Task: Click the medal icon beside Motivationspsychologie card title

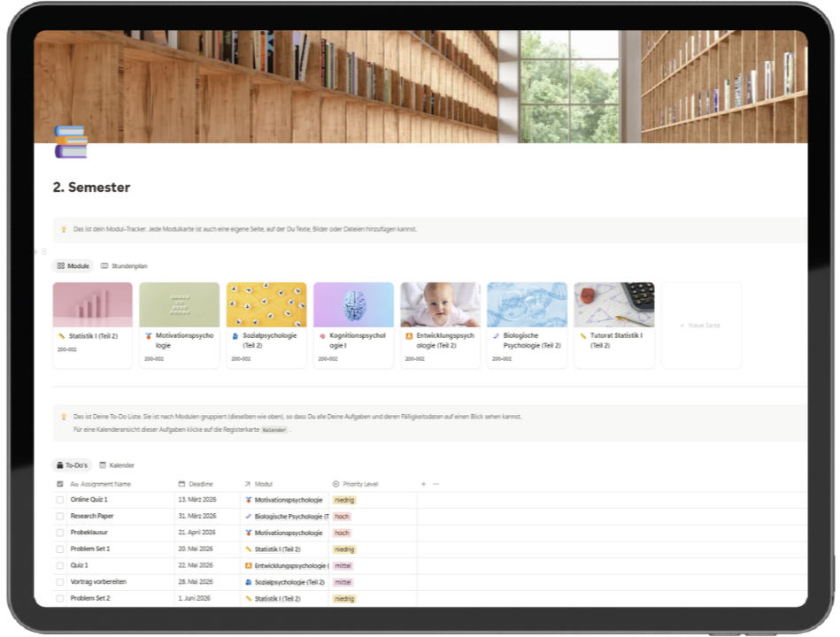Action: coord(149,336)
